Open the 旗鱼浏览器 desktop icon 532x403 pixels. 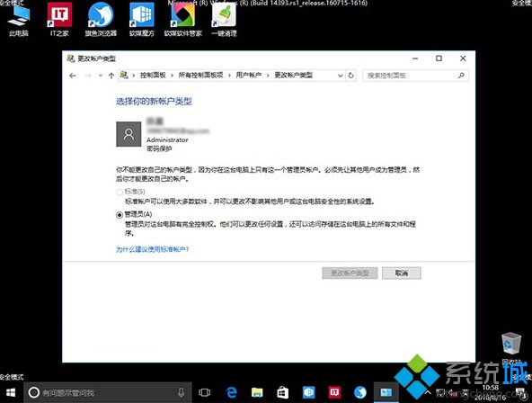coord(101,19)
